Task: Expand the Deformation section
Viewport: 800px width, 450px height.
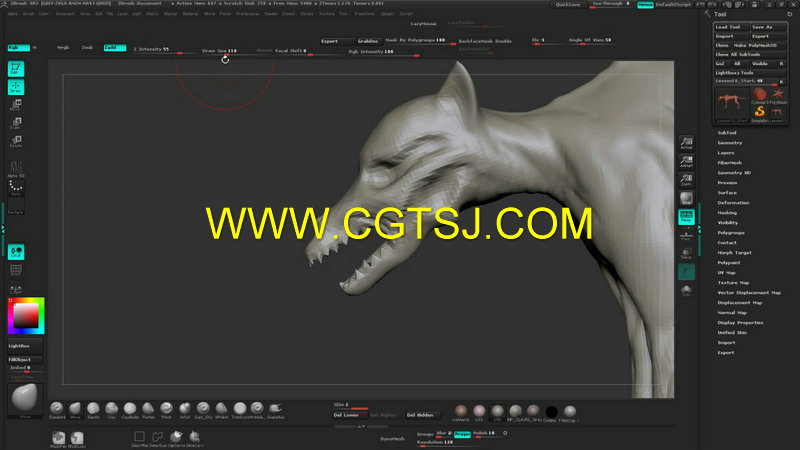Action: point(733,203)
